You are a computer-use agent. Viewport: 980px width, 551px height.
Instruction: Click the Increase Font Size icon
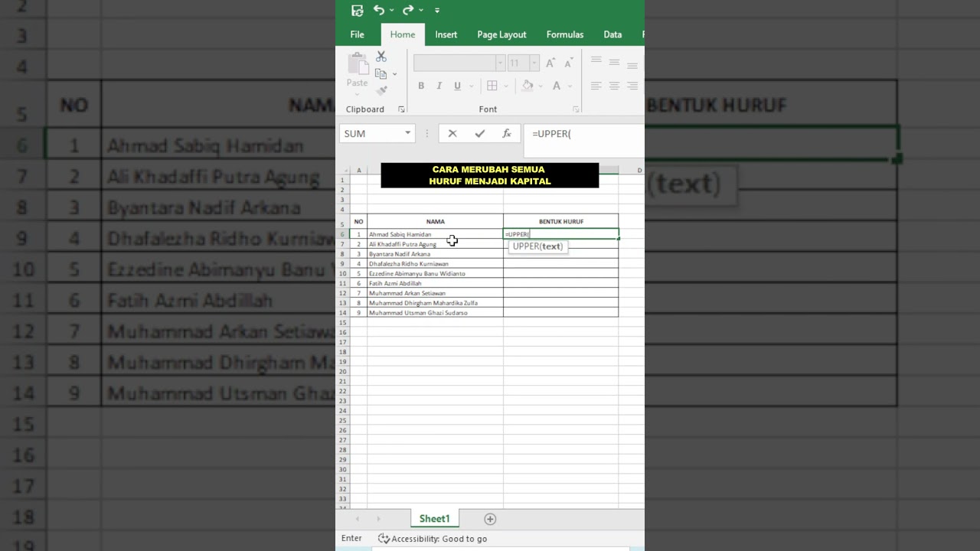(550, 63)
